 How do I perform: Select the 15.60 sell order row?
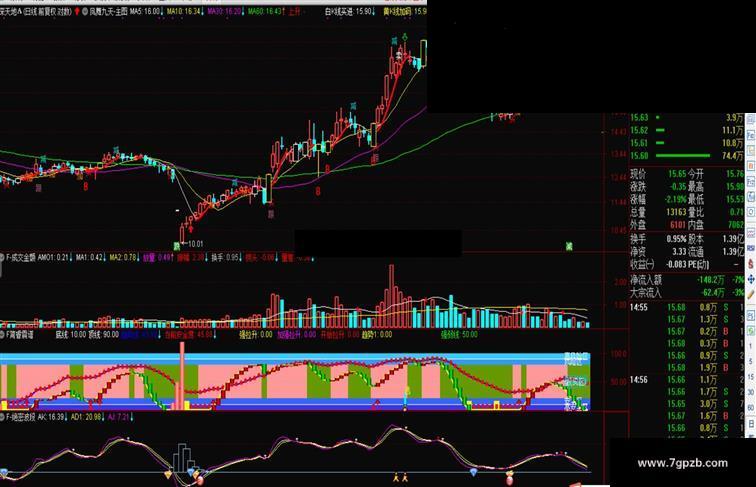[x=687, y=156]
